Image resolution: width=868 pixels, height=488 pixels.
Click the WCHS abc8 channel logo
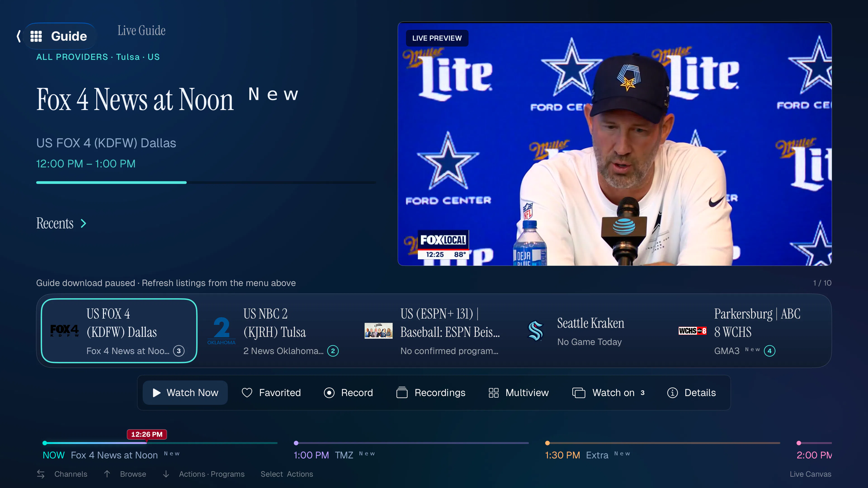pyautogui.click(x=692, y=331)
